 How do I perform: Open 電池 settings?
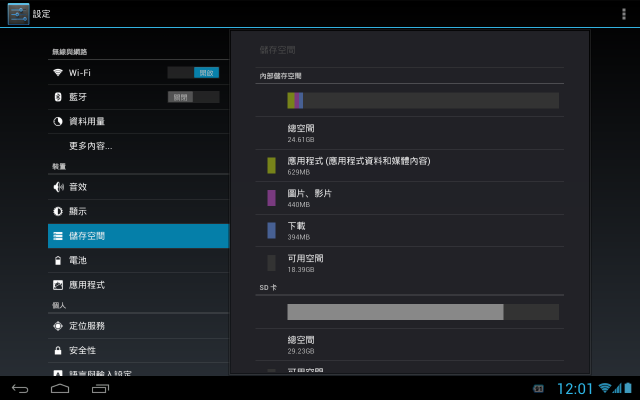pyautogui.click(x=138, y=260)
